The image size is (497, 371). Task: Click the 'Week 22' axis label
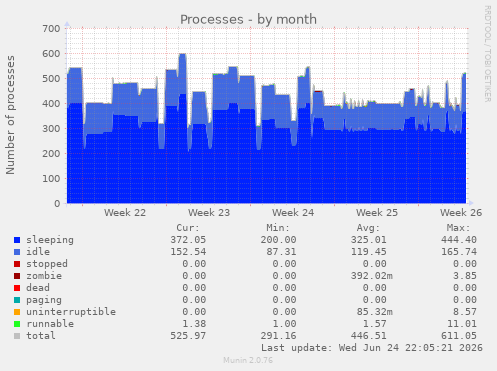(x=125, y=213)
